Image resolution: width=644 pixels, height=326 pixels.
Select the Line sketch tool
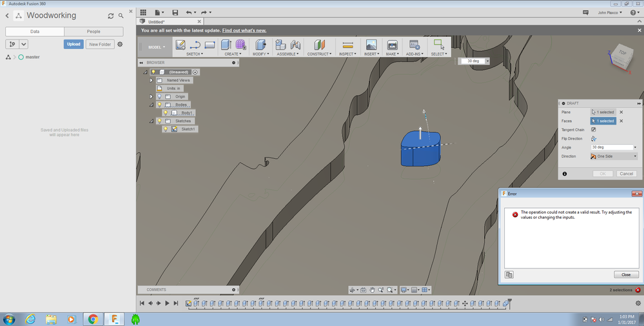click(195, 45)
